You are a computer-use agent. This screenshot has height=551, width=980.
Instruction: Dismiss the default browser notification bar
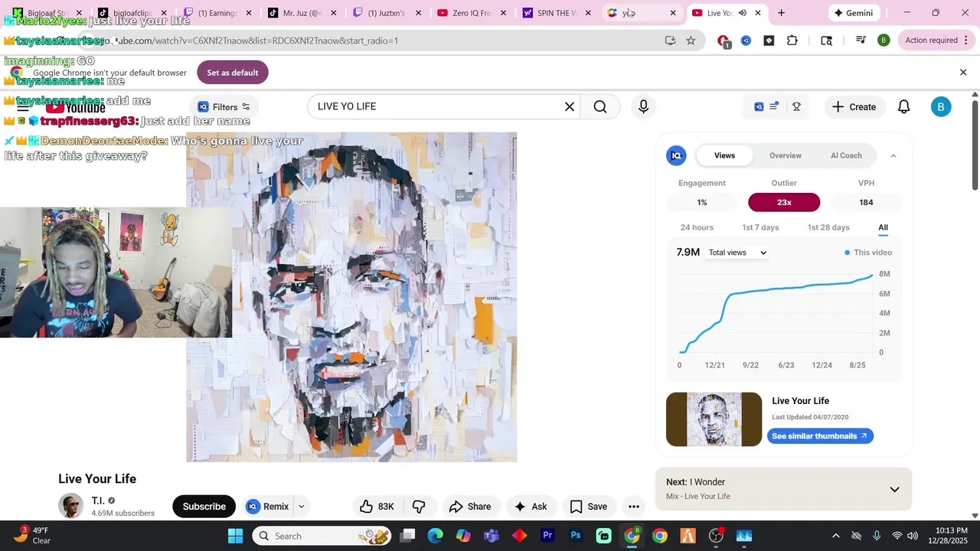coord(963,73)
